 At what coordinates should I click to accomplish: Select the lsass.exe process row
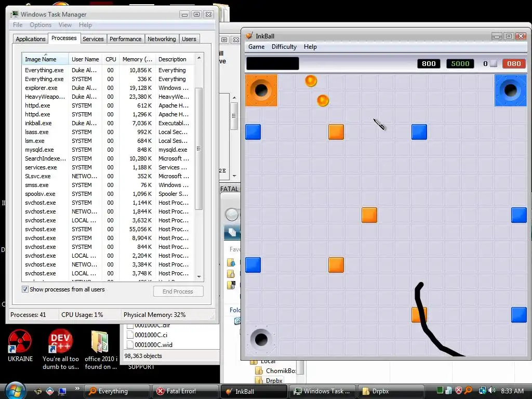(108, 132)
